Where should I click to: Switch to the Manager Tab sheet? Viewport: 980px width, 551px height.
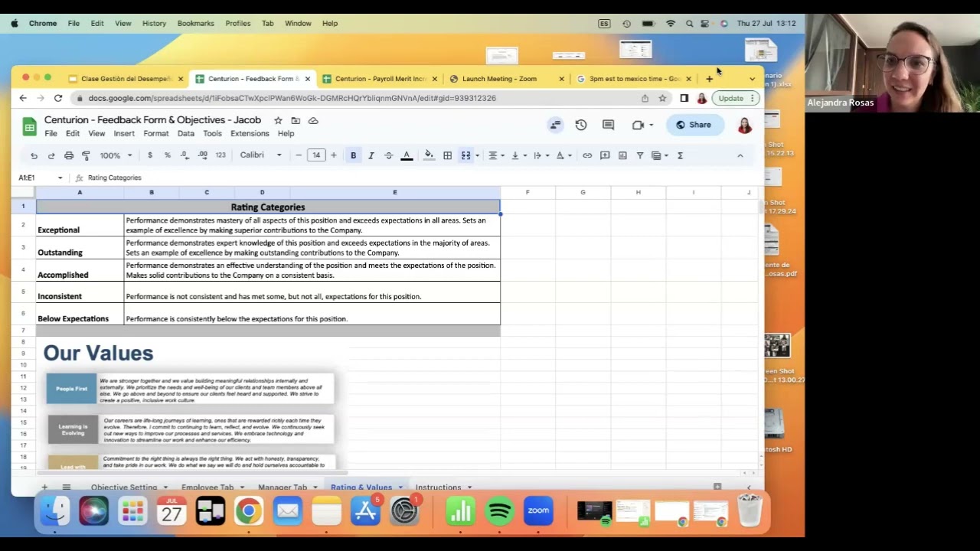point(283,487)
